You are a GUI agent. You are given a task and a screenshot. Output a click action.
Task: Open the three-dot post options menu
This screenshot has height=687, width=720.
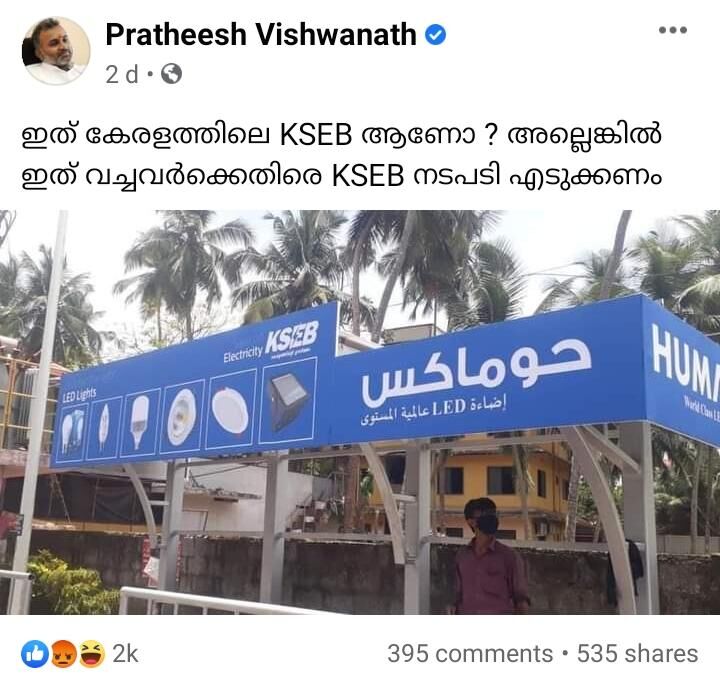coord(673,30)
